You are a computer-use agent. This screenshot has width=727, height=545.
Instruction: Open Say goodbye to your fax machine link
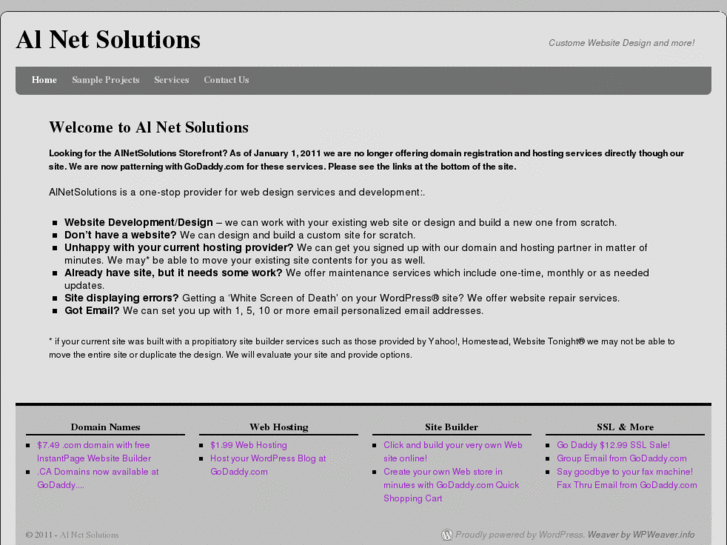pyautogui.click(x=626, y=478)
